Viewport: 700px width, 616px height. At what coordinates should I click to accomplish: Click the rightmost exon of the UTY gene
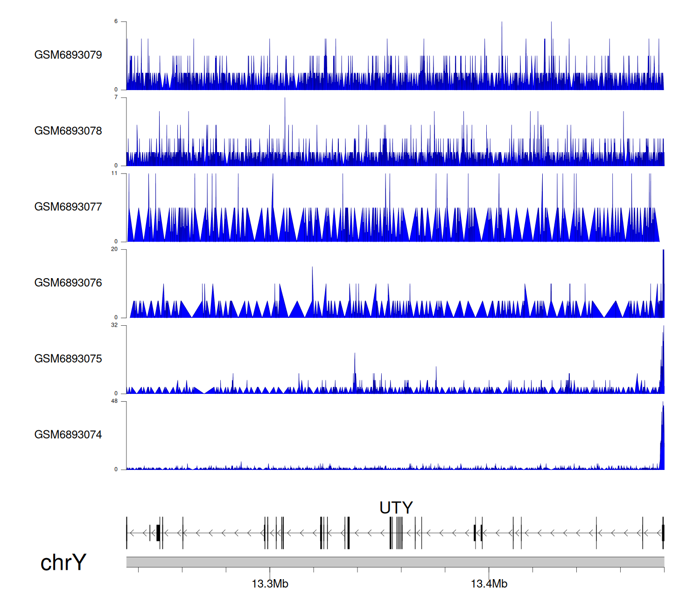pyautogui.click(x=663, y=532)
